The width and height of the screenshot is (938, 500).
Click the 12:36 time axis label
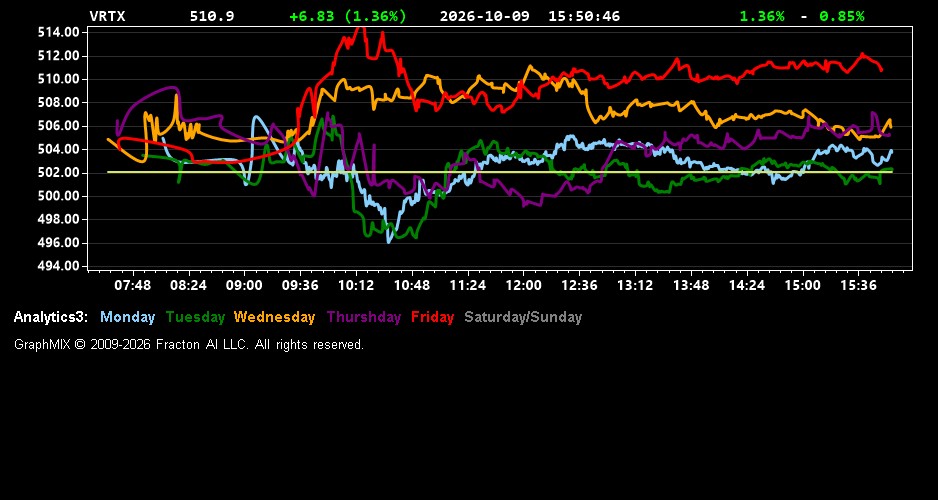pyautogui.click(x=579, y=285)
